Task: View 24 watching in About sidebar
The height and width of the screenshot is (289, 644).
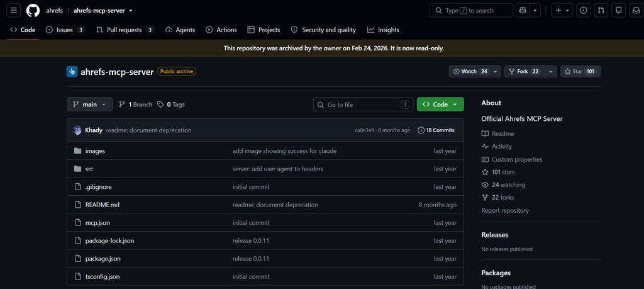Action: [504, 184]
